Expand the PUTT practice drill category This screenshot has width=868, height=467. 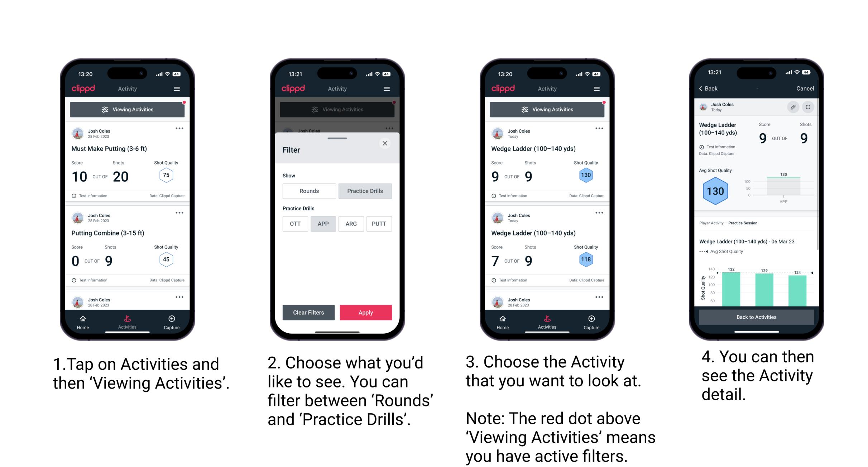coord(379,224)
